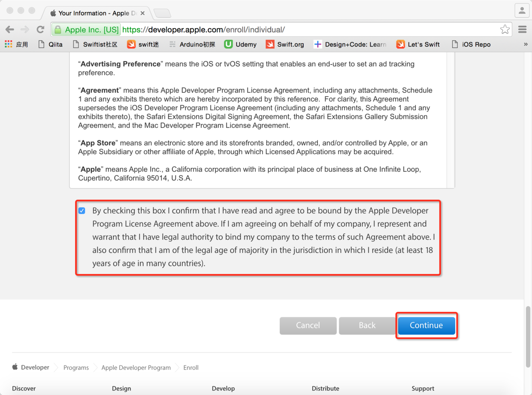The height and width of the screenshot is (395, 532).
Task: Click the browser Forward arrow
Action: point(25,30)
